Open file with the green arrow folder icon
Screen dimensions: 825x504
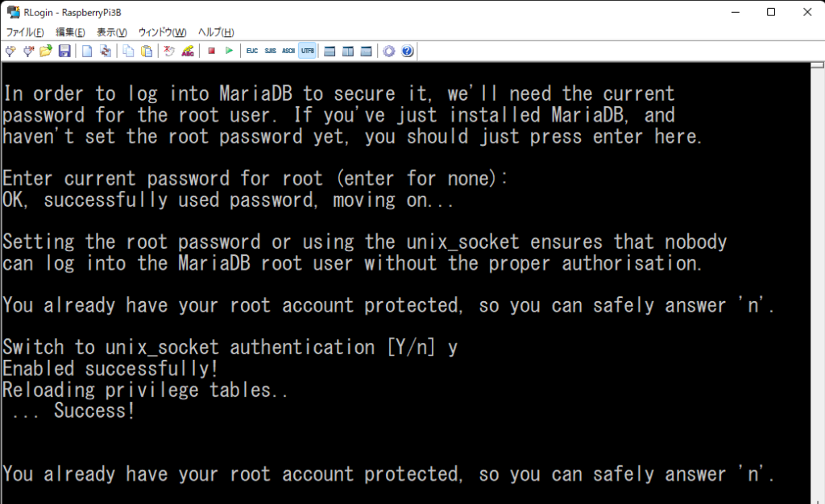[46, 51]
